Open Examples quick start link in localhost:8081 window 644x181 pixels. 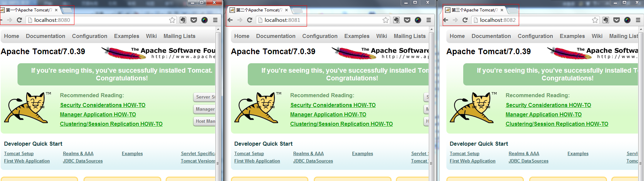click(x=363, y=153)
